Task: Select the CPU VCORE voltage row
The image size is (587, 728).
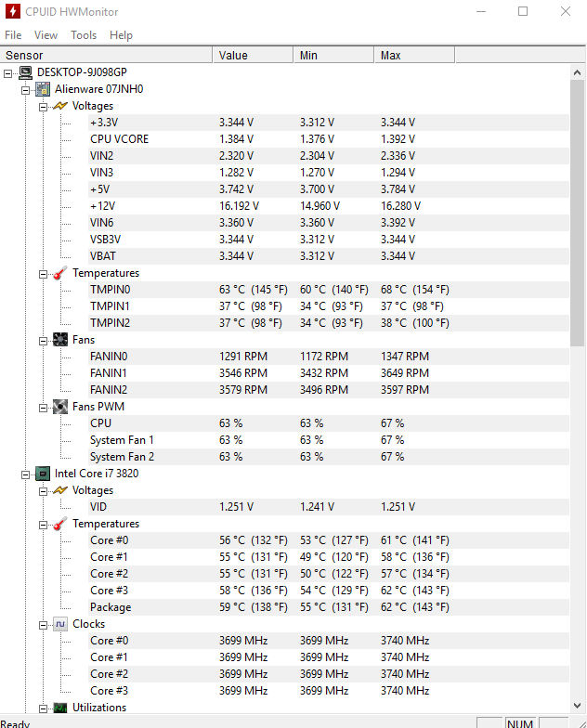Action: [119, 139]
